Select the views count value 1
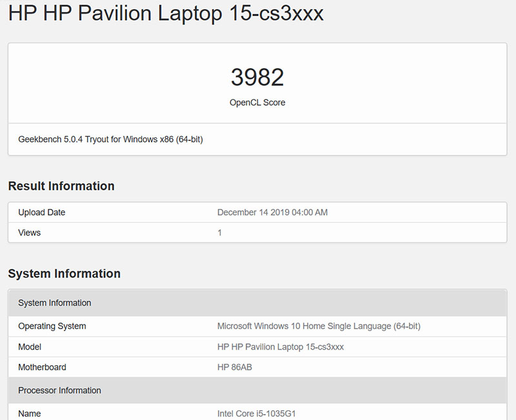 pos(219,233)
